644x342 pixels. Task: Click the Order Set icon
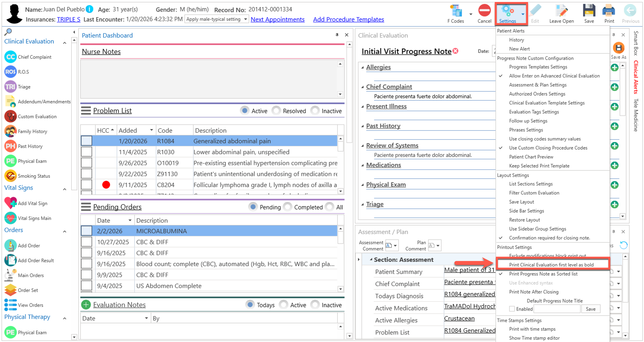click(x=10, y=290)
